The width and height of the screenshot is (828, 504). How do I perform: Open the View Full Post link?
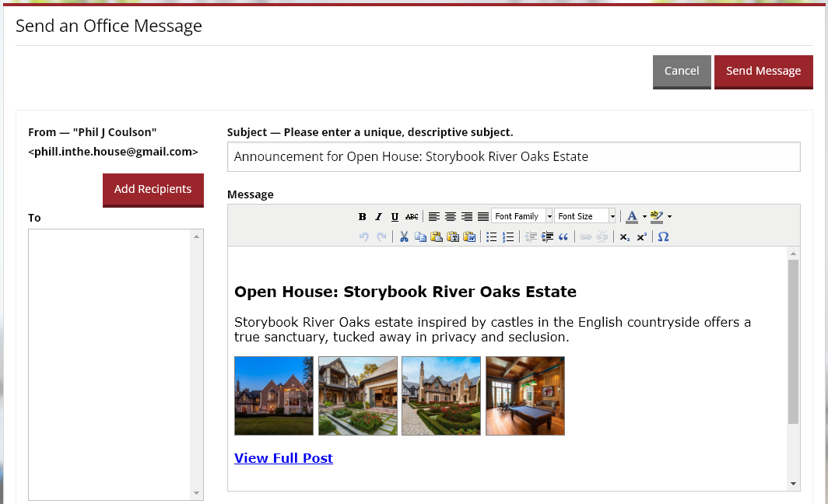pyautogui.click(x=283, y=458)
